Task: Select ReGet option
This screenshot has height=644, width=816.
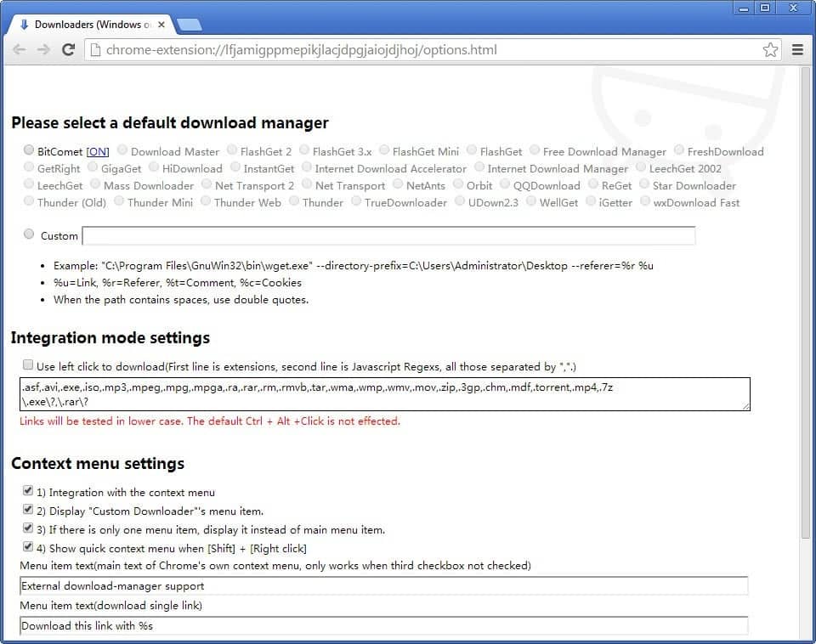Action: [x=593, y=184]
